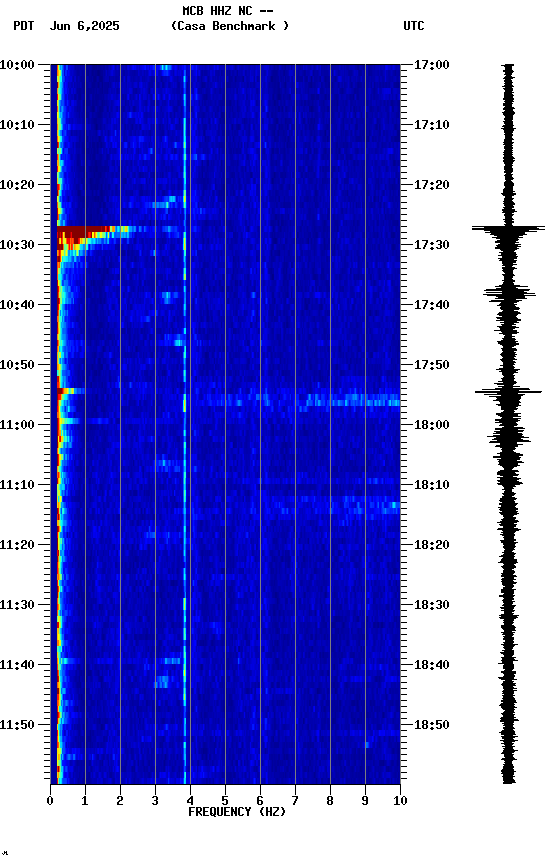Viewport: 552px width, 864px height.
Task: Click the '11:10' PDT time label
Action: point(17,485)
